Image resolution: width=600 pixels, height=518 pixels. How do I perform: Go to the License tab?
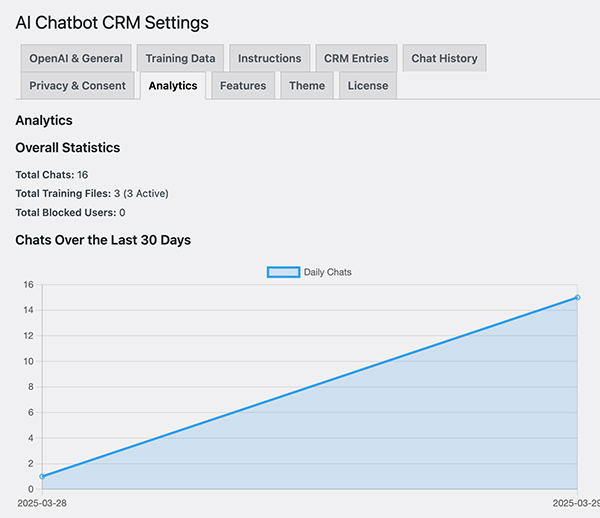(x=368, y=86)
